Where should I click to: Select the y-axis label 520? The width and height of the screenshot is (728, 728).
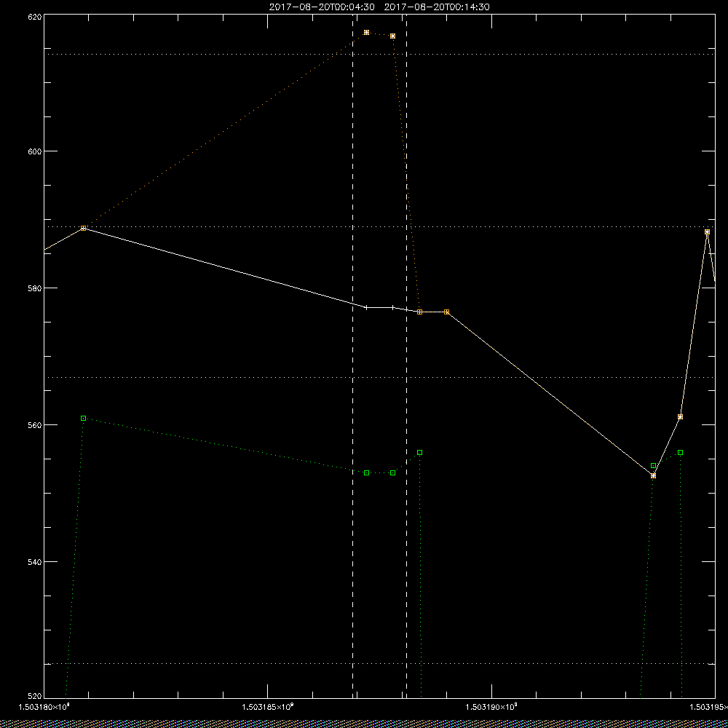tap(35, 696)
